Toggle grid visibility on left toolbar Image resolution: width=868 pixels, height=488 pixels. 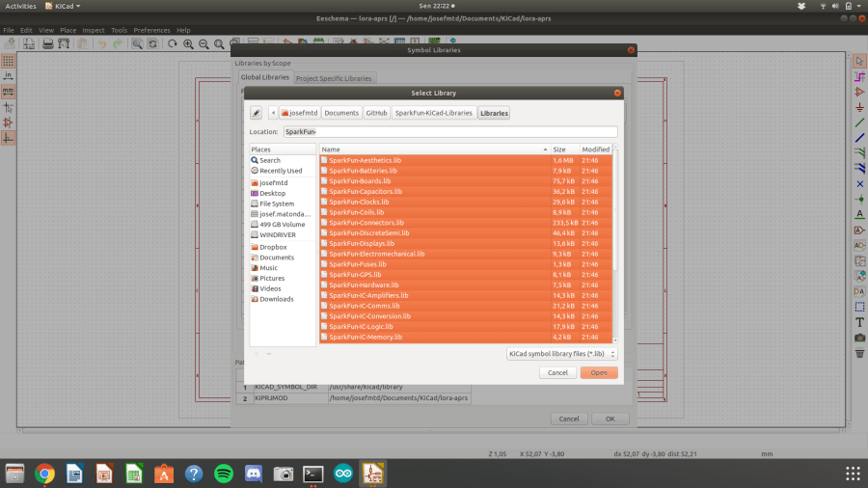[8, 61]
